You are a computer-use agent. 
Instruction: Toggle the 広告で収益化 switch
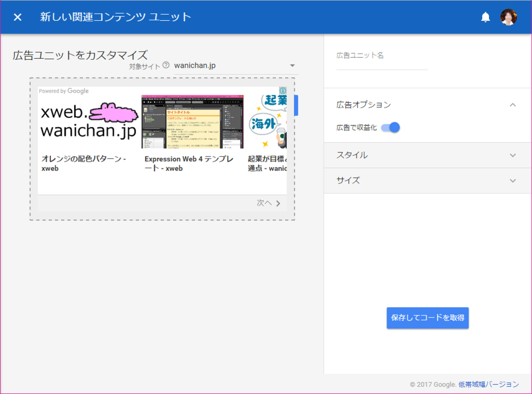[391, 127]
